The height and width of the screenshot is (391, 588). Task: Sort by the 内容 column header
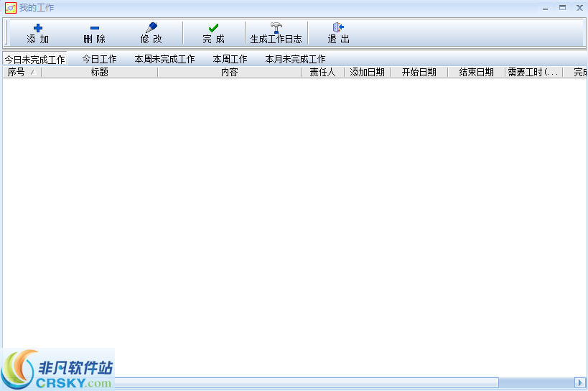click(x=229, y=72)
